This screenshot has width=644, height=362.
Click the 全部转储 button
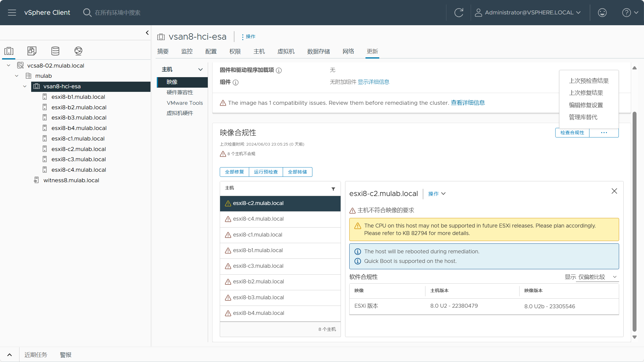[297, 172]
